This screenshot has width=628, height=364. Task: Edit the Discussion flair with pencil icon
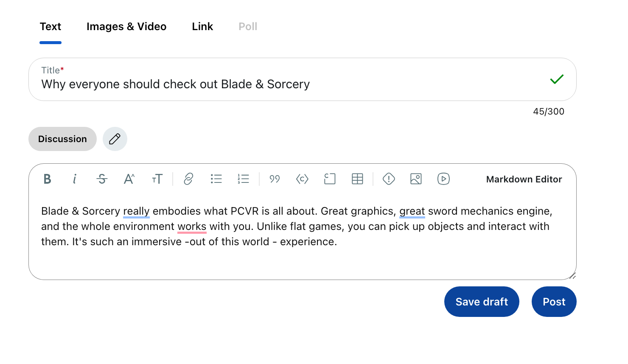coord(115,139)
